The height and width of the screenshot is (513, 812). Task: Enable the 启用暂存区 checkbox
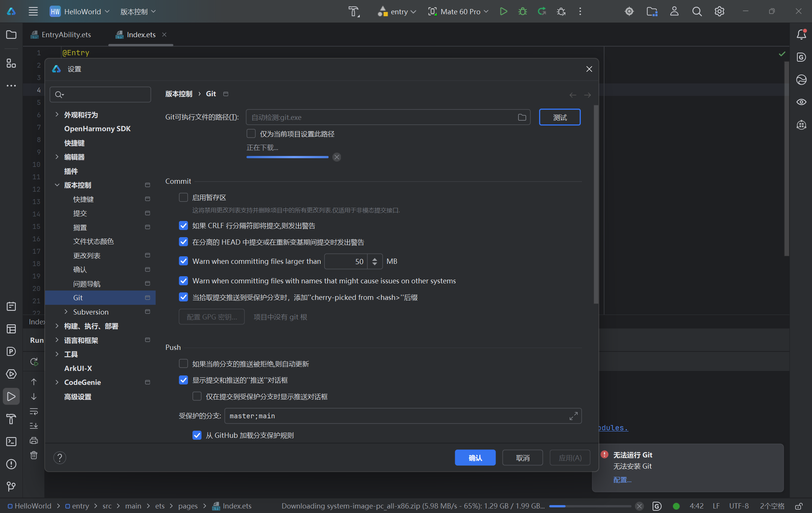tap(183, 197)
